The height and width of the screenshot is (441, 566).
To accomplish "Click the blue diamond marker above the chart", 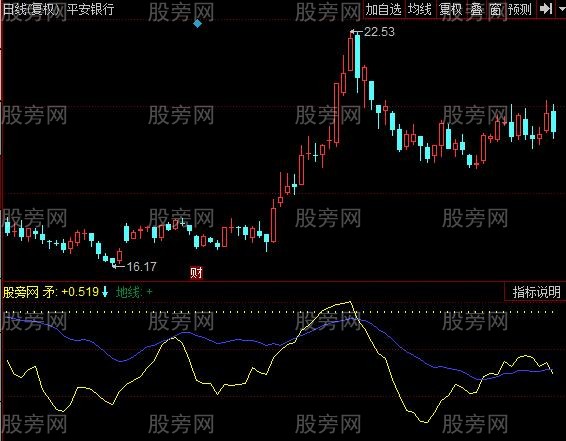I will pyautogui.click(x=197, y=24).
